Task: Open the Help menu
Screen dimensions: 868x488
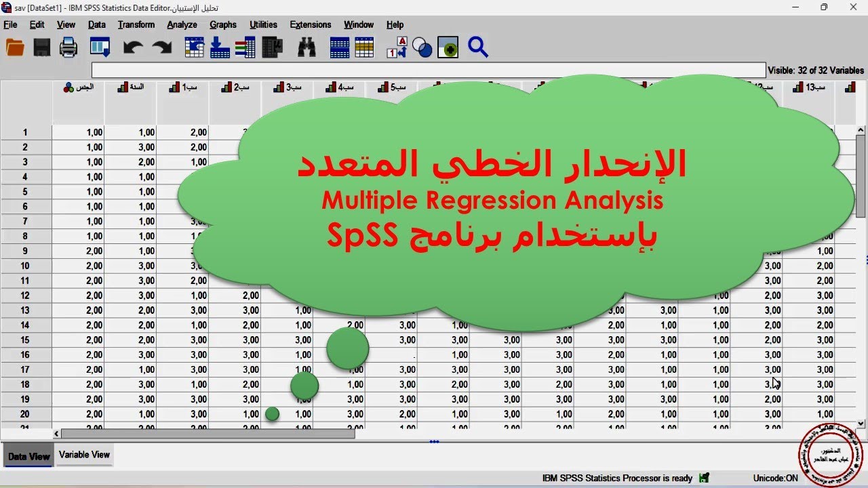Action: point(395,24)
